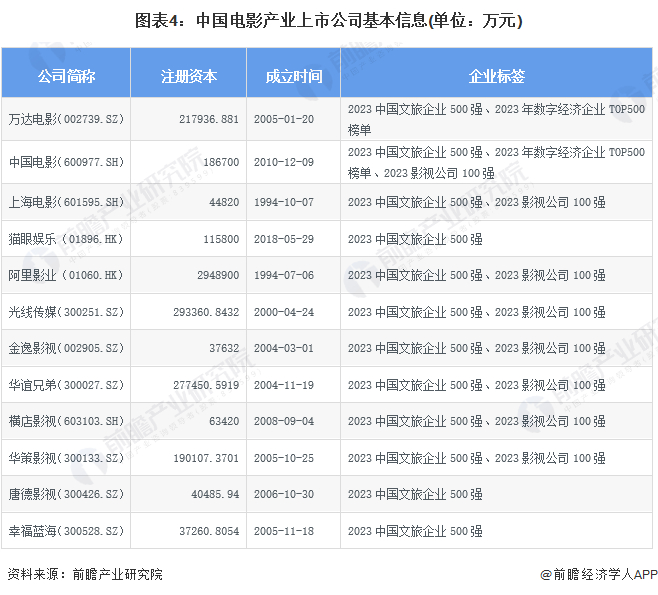Click the 企业标签 cell in 华谊兄弟 row

496,385
